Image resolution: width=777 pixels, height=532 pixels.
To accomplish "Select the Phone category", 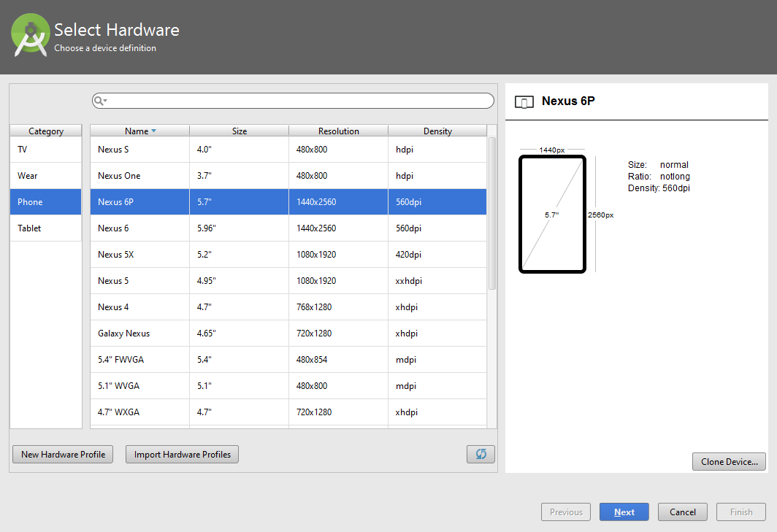I will 45,201.
